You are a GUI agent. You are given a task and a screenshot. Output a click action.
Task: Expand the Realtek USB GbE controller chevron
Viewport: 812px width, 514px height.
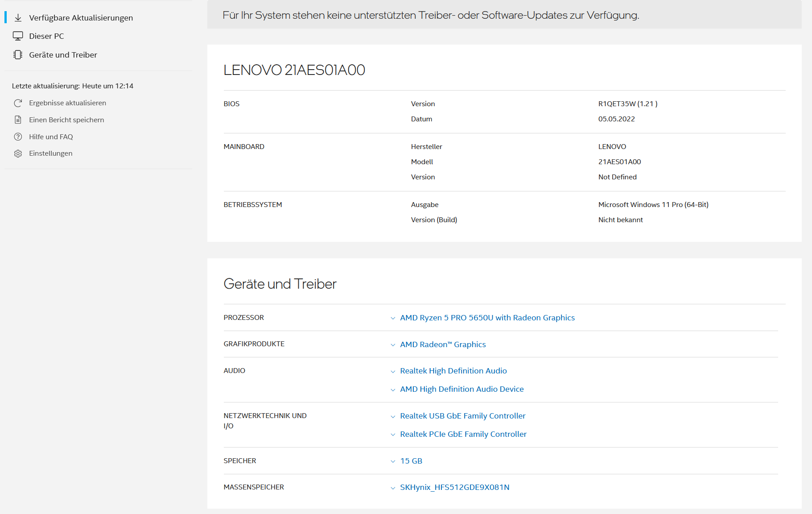click(x=393, y=416)
